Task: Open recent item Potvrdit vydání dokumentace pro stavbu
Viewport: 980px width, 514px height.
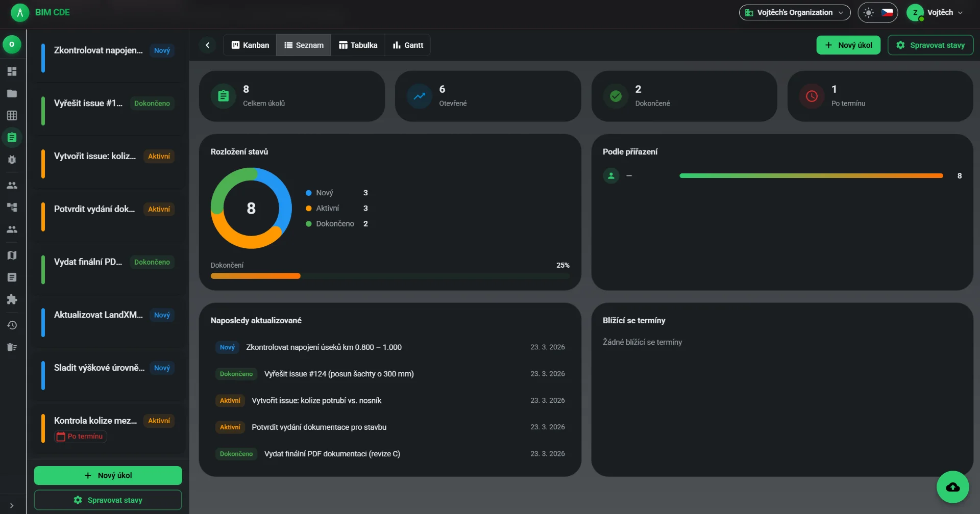Action: point(390,427)
